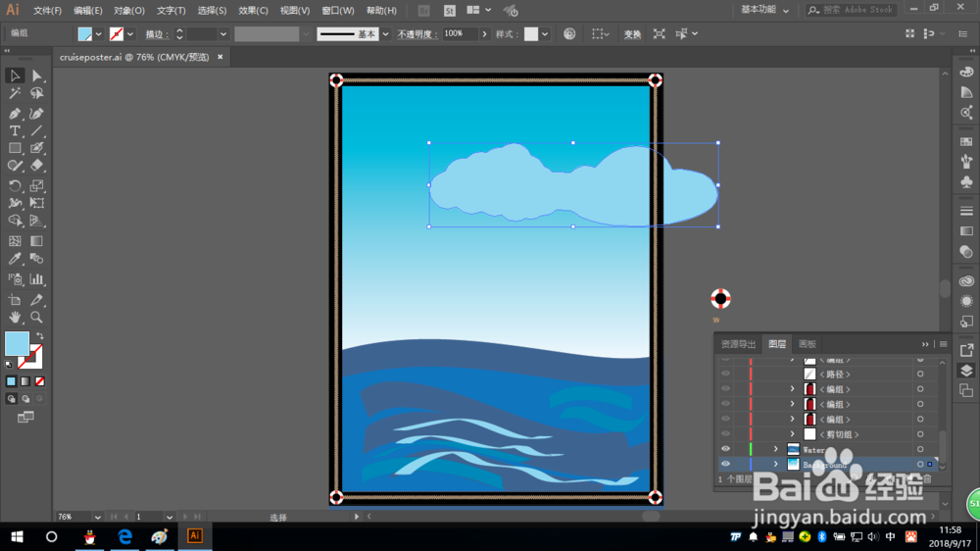Click the search Adobe Stock field
The width and height of the screenshot is (980, 551).
click(x=853, y=10)
